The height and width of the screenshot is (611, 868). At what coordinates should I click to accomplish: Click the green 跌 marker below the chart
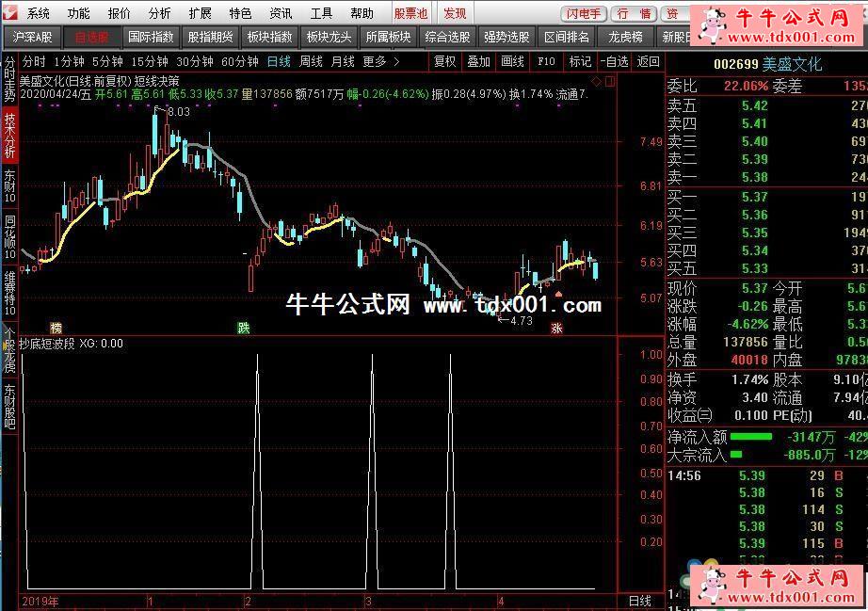coord(244,329)
